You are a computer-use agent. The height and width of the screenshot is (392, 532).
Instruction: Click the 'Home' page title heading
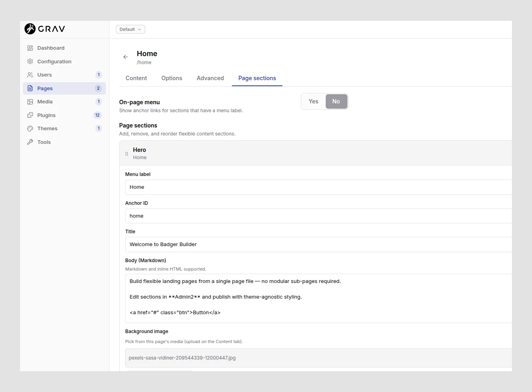(x=147, y=54)
